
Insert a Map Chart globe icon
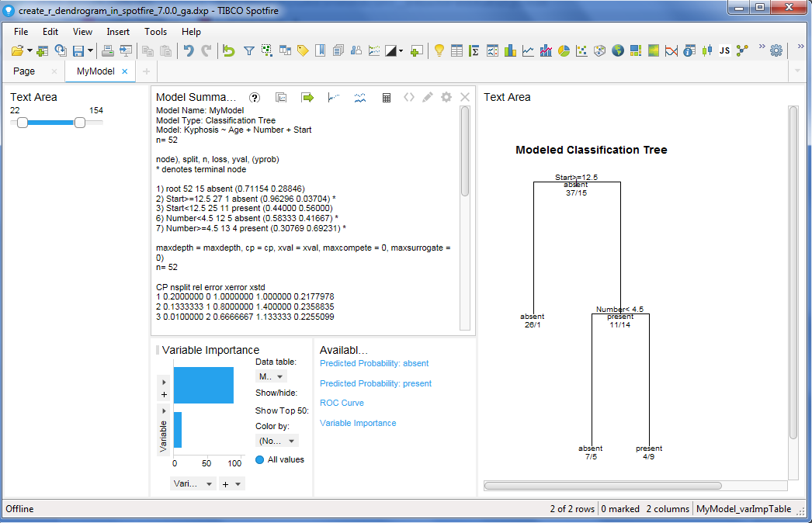click(x=618, y=50)
